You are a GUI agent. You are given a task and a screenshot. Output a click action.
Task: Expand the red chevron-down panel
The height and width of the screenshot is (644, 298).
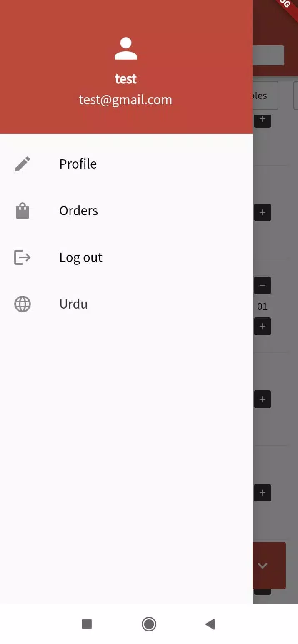tap(269, 566)
